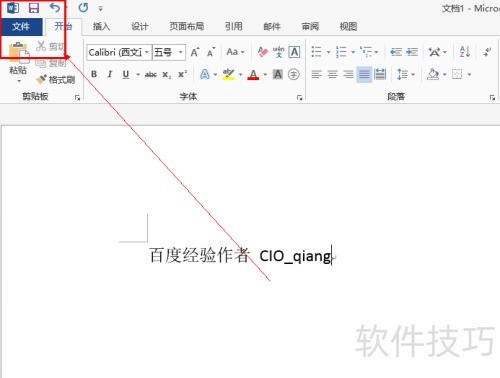The height and width of the screenshot is (378, 500).
Task: Click the Text Effects (glowing A) icon
Action: coord(205,74)
